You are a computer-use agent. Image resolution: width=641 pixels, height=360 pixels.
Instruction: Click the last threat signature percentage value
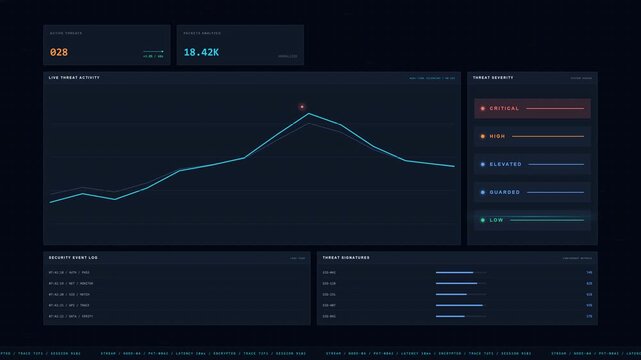pos(589,317)
